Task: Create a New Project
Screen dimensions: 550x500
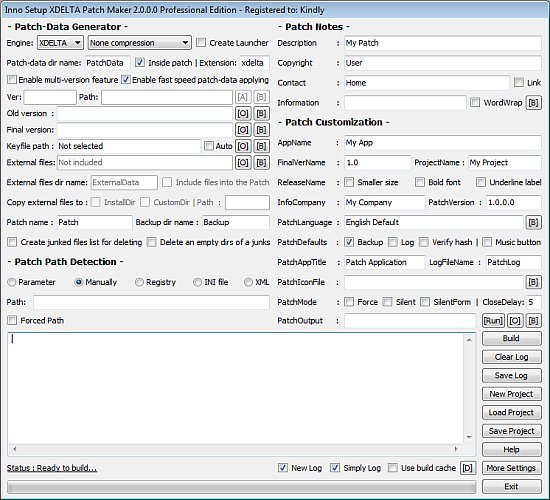Action: point(511,394)
